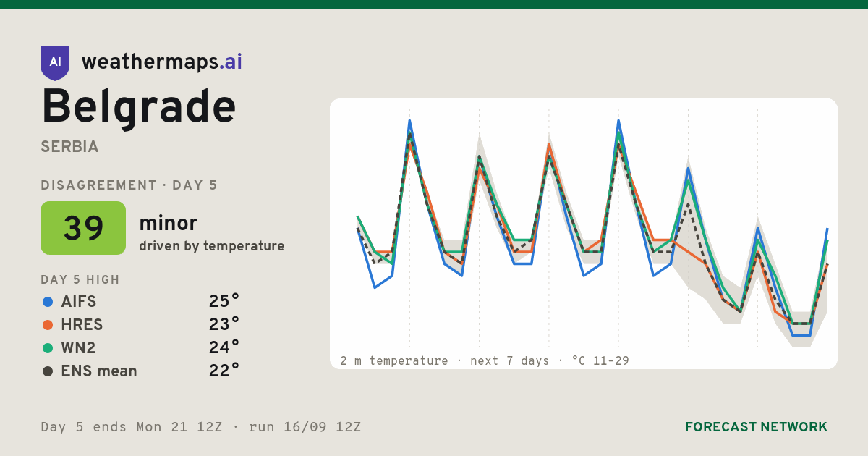
Task: Open the FORECAST NETWORK link
Action: (756, 427)
